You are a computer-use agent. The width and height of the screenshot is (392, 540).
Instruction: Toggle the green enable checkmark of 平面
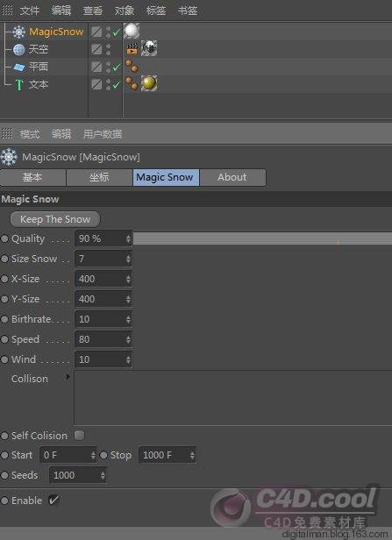117,67
